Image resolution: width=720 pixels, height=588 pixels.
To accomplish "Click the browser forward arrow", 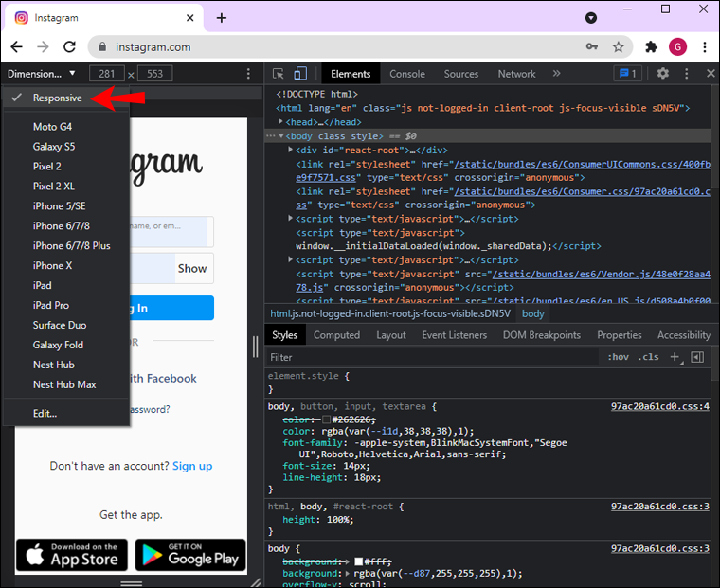I will (43, 46).
